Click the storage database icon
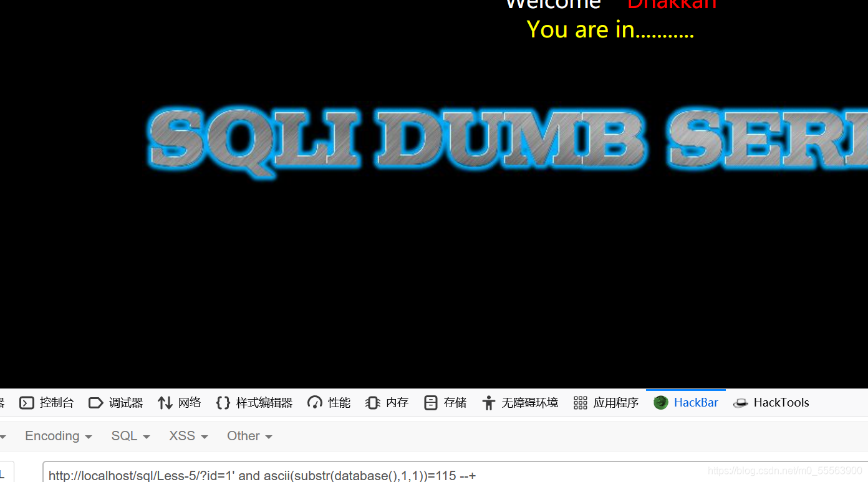Screen dimensions: 868x482 431,403
